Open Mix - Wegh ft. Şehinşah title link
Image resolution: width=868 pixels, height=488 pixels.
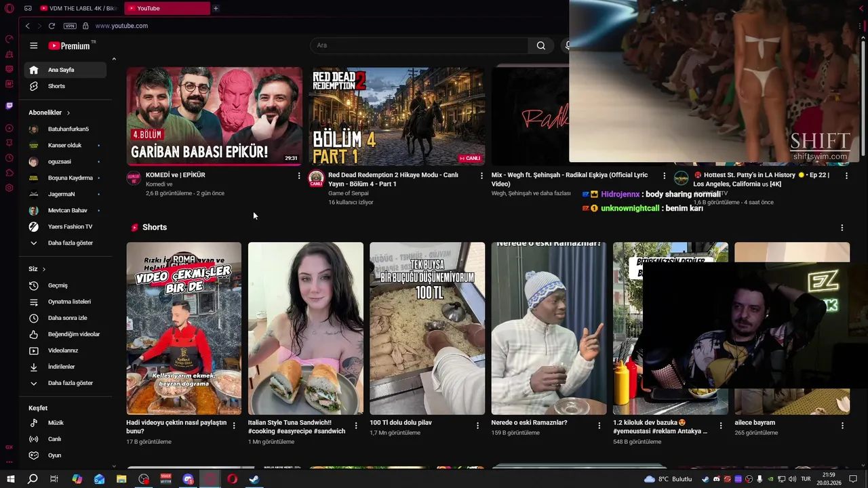pos(570,179)
